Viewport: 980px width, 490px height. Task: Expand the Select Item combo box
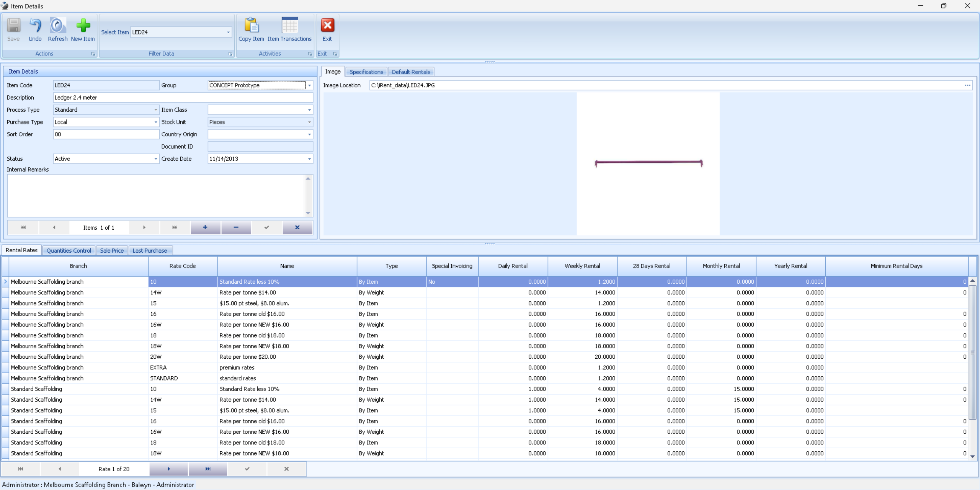[228, 32]
